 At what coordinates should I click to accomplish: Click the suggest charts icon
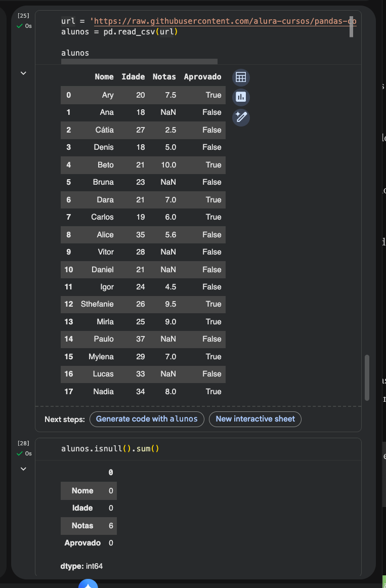click(241, 97)
